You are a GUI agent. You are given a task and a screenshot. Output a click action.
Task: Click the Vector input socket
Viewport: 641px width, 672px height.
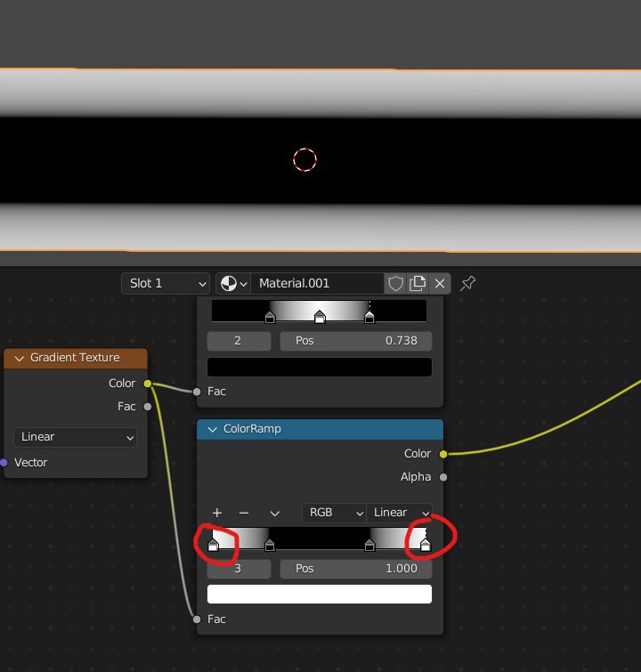pos(4,463)
